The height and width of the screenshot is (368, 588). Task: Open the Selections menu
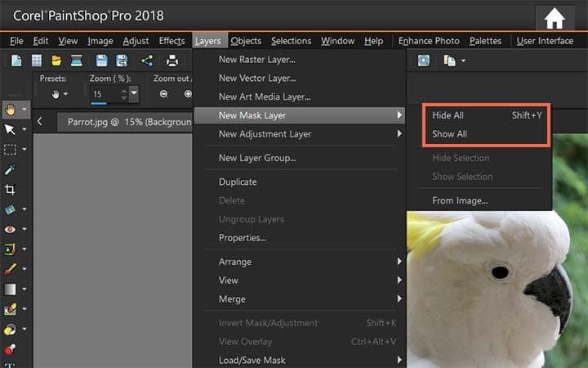point(291,41)
